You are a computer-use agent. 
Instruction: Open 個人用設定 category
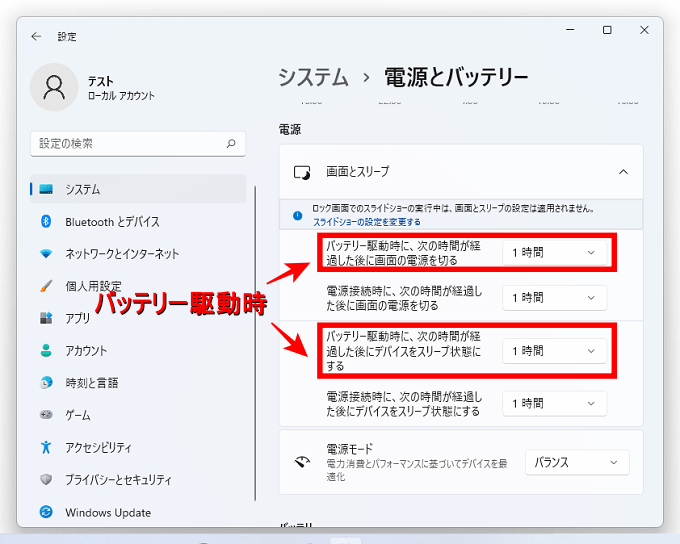tap(138, 286)
